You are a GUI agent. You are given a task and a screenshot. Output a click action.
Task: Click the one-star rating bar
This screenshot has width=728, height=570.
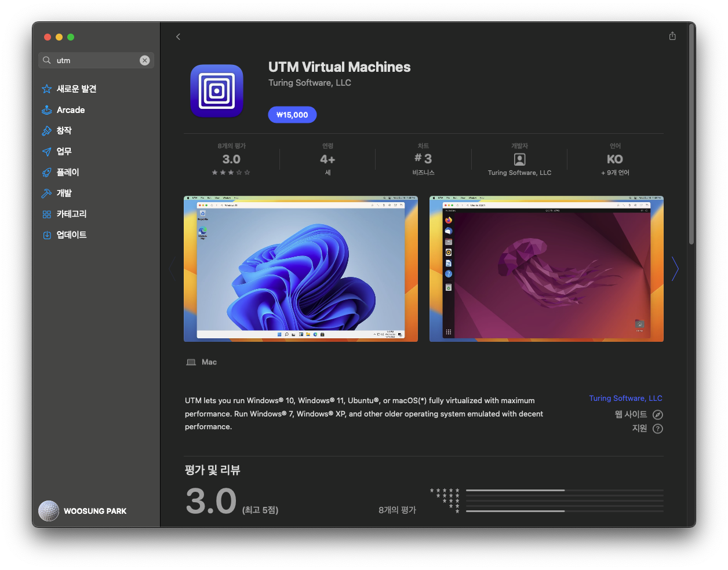point(565,511)
